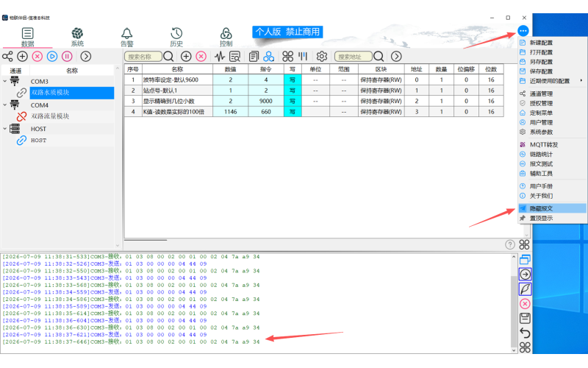This screenshot has height=368, width=588.
Task: Select 双路流量模块 device in tree
Action: pyautogui.click(x=50, y=116)
